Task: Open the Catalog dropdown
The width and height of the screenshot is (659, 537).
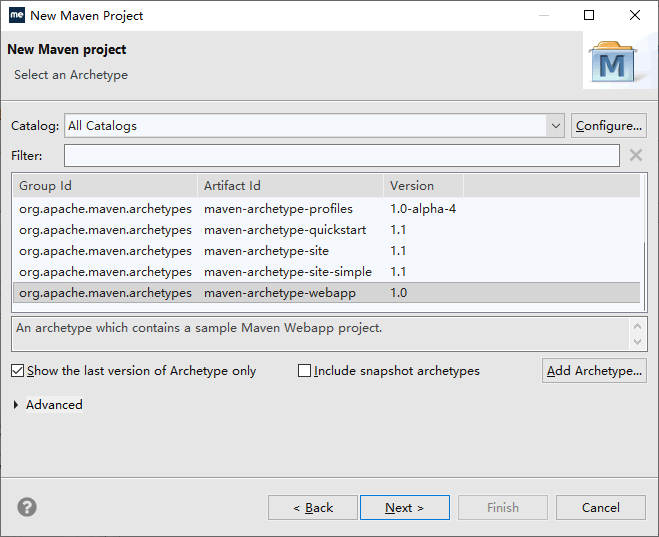Action: click(x=555, y=126)
